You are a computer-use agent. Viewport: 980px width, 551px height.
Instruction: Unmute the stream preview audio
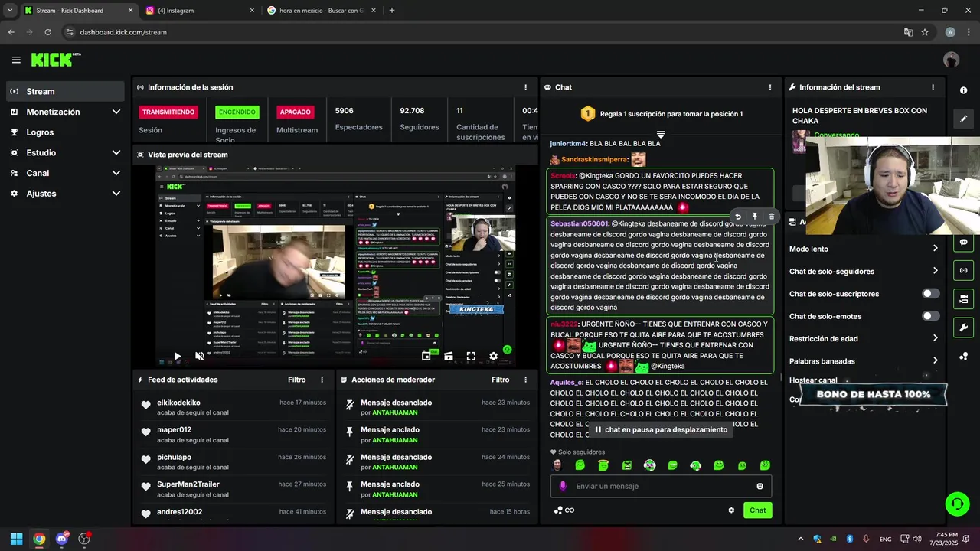point(200,356)
